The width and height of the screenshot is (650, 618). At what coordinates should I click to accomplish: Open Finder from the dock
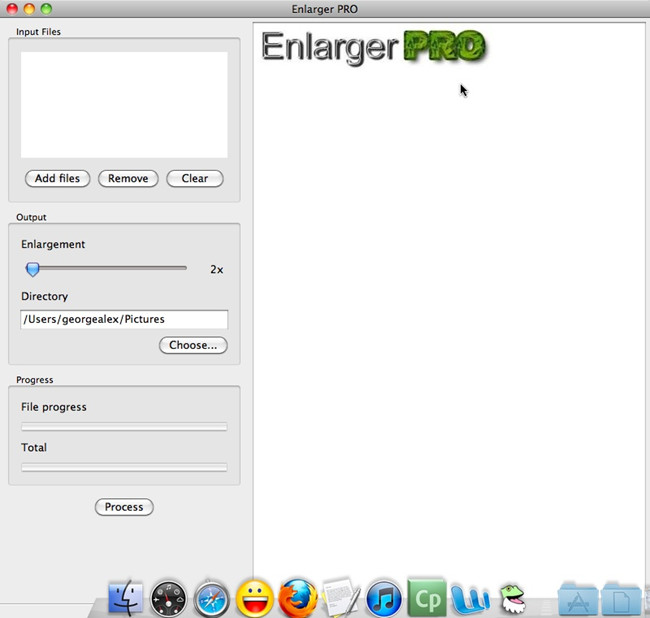click(x=125, y=598)
